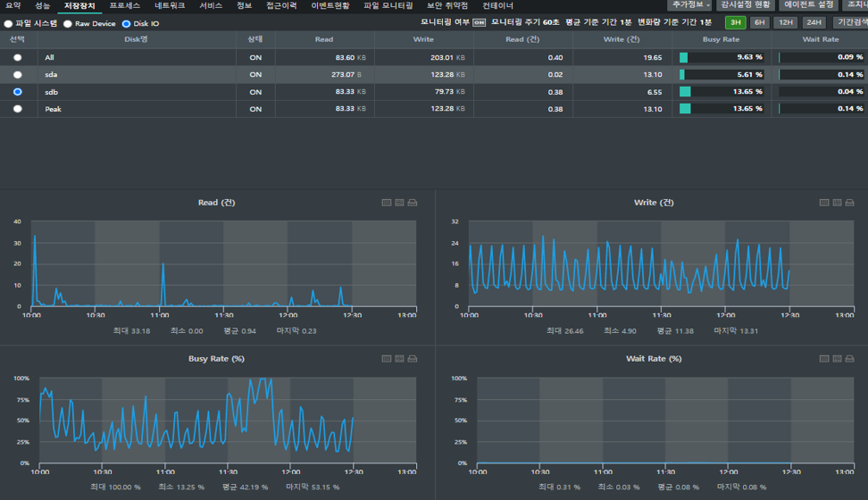Sort table by Write column header

423,39
